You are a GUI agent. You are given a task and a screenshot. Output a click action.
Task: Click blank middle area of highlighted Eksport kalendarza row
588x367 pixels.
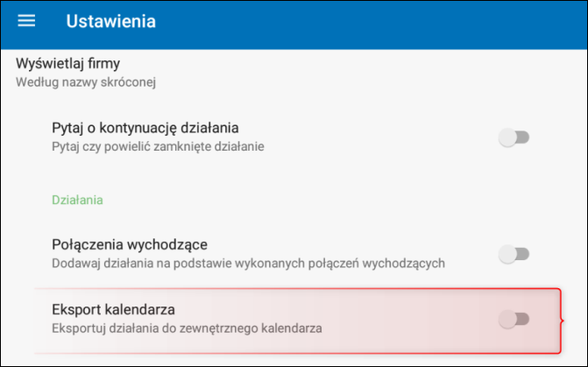403,319
